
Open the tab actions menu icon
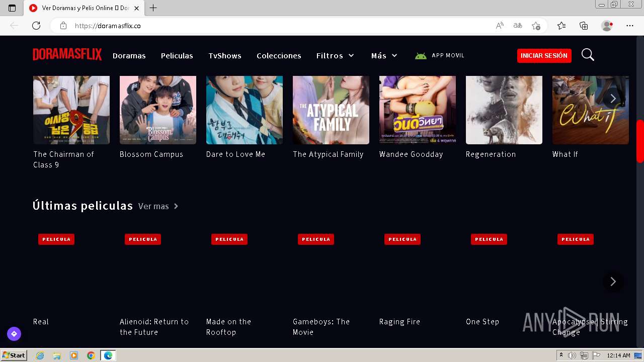click(12, 8)
